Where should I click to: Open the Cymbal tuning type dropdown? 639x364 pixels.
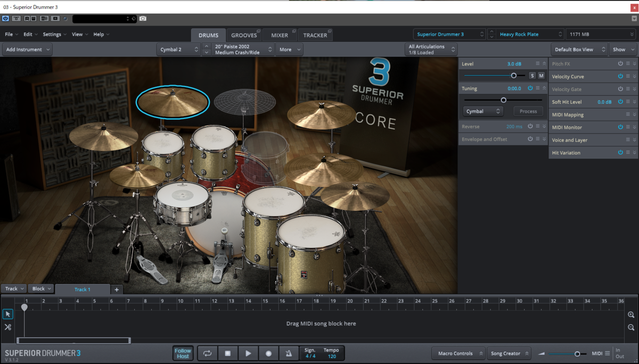[483, 111]
